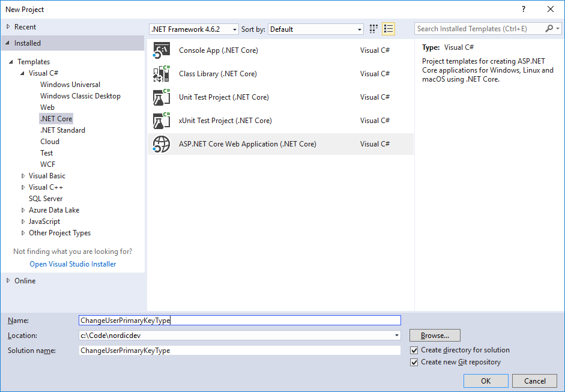The width and height of the screenshot is (565, 392).
Task: Open the Sort by Default dropdown
Action: click(x=359, y=28)
